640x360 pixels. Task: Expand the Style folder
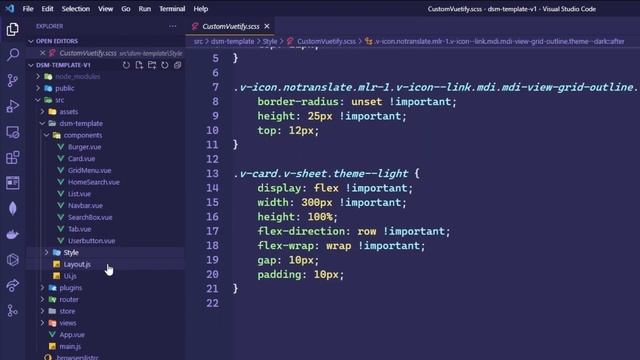(47, 253)
